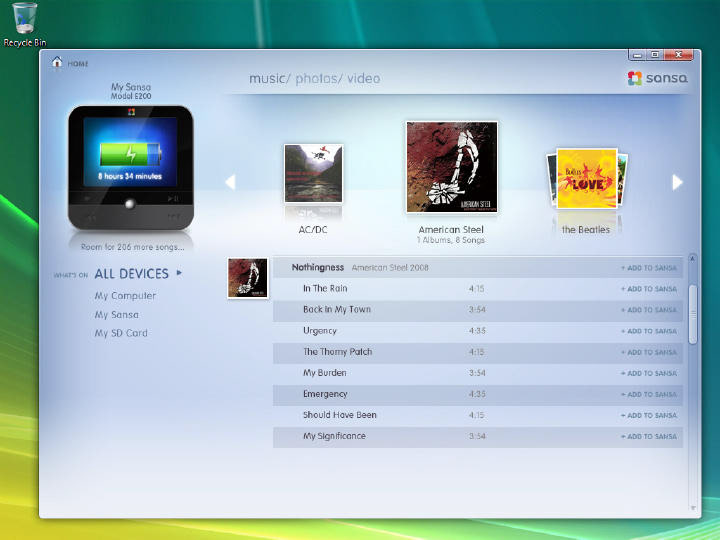Viewport: 720px width, 540px height.
Task: Open the Recycle Bin on desktop
Action: pos(25,22)
